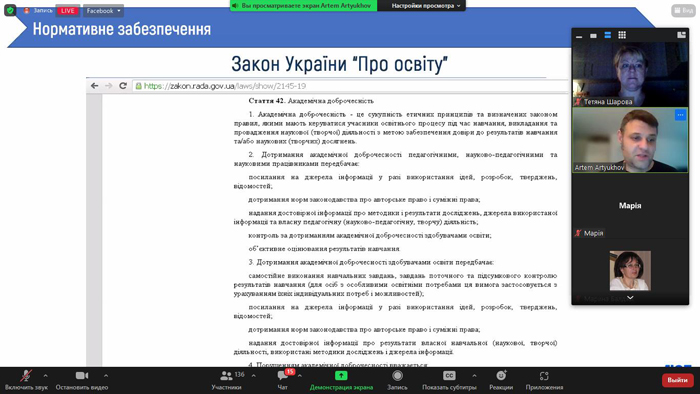Click the Запись recording indicator
This screenshot has width=700, height=394.
tap(38, 10)
